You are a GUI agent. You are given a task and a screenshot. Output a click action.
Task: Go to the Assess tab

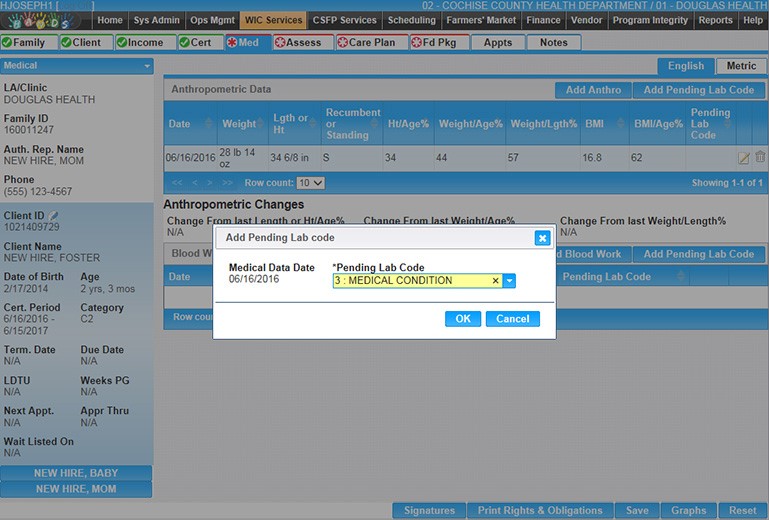(298, 43)
